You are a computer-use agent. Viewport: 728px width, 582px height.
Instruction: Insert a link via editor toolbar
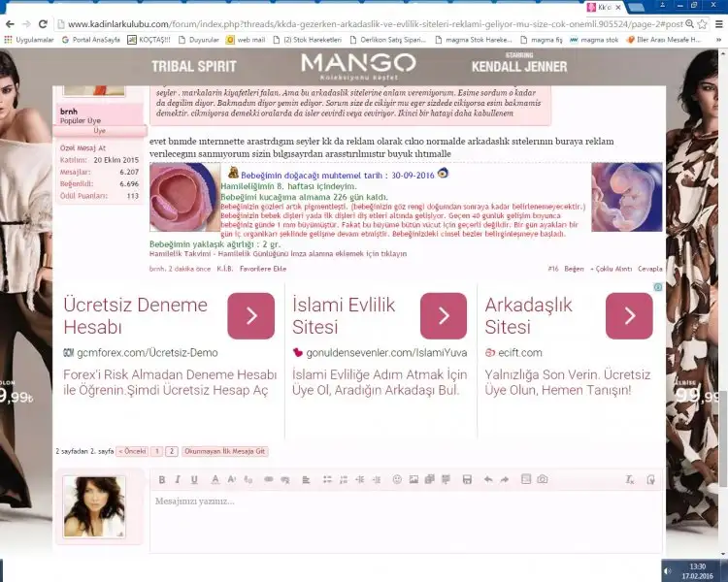point(268,479)
